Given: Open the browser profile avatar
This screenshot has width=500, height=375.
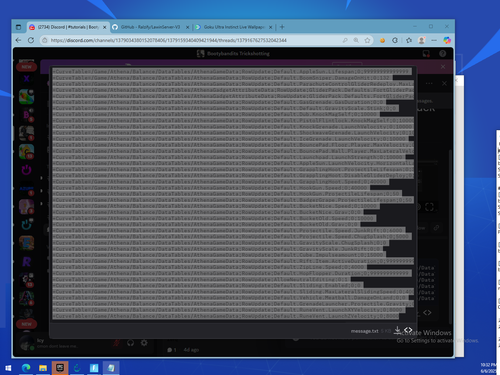Looking at the screenshot, I should pyautogui.click(x=422, y=40).
